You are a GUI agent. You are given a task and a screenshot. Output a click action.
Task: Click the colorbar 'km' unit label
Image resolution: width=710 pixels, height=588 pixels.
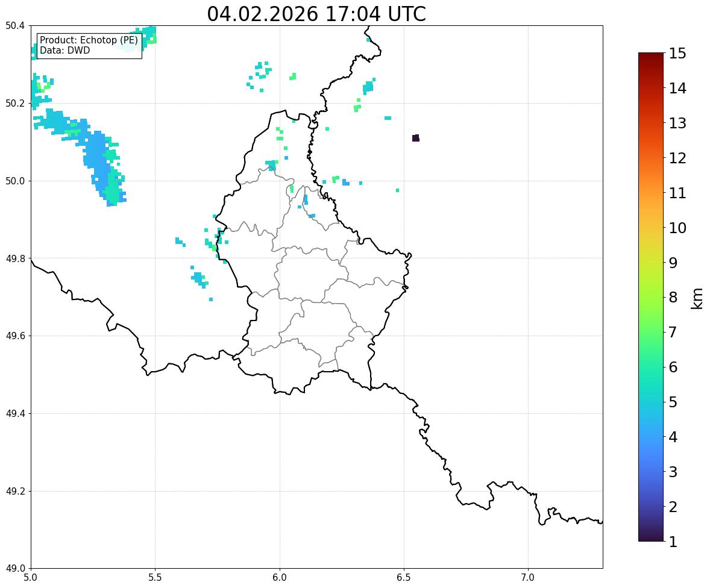(697, 298)
